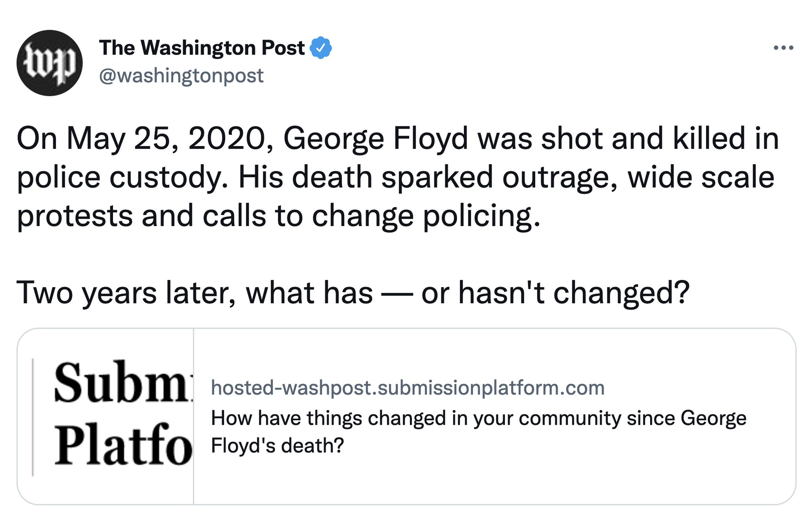Viewport: 812px width, 523px height.
Task: Open the three-dot more options menu
Action: click(x=783, y=48)
